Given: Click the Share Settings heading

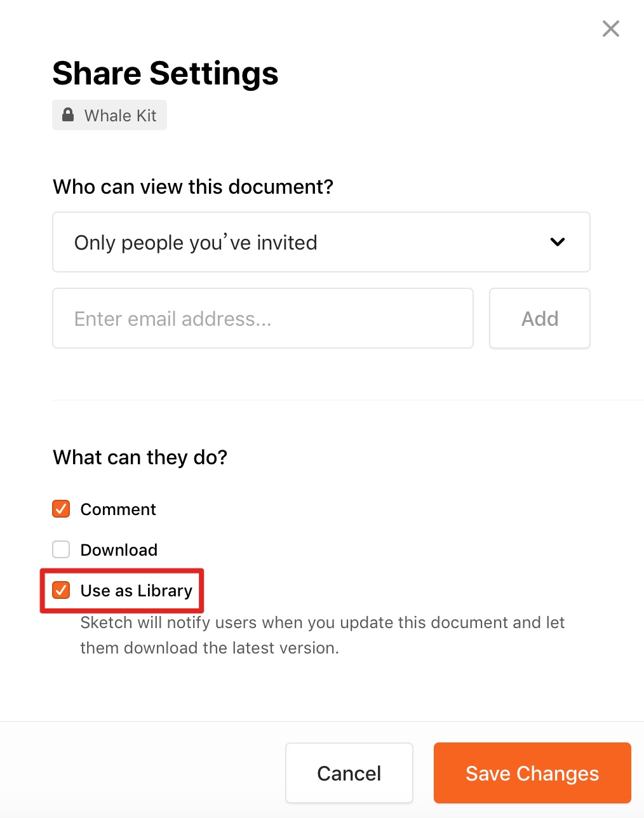Looking at the screenshot, I should point(165,73).
